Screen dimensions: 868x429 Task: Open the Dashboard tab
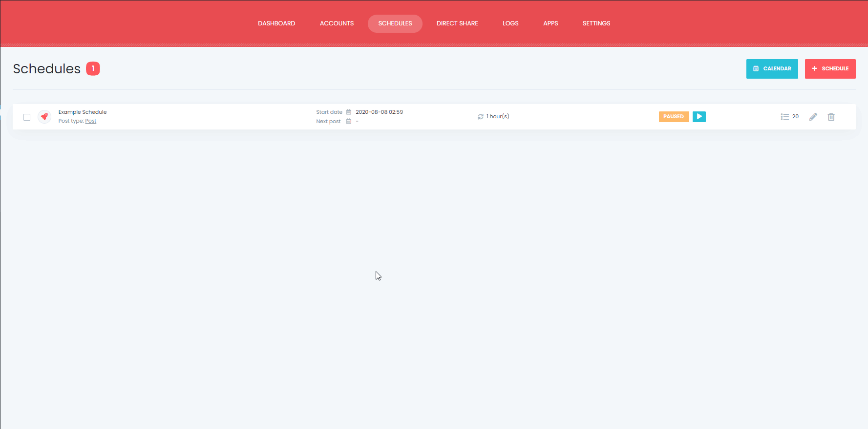point(276,23)
